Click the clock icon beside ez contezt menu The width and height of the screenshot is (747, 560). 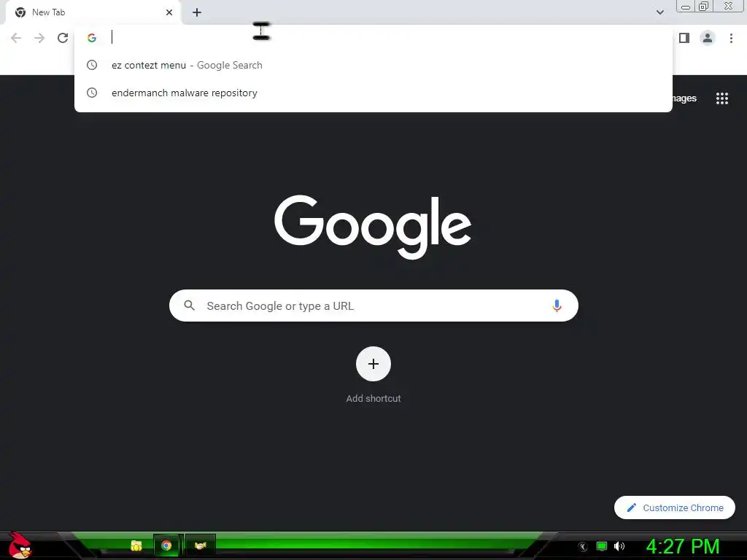(x=92, y=65)
